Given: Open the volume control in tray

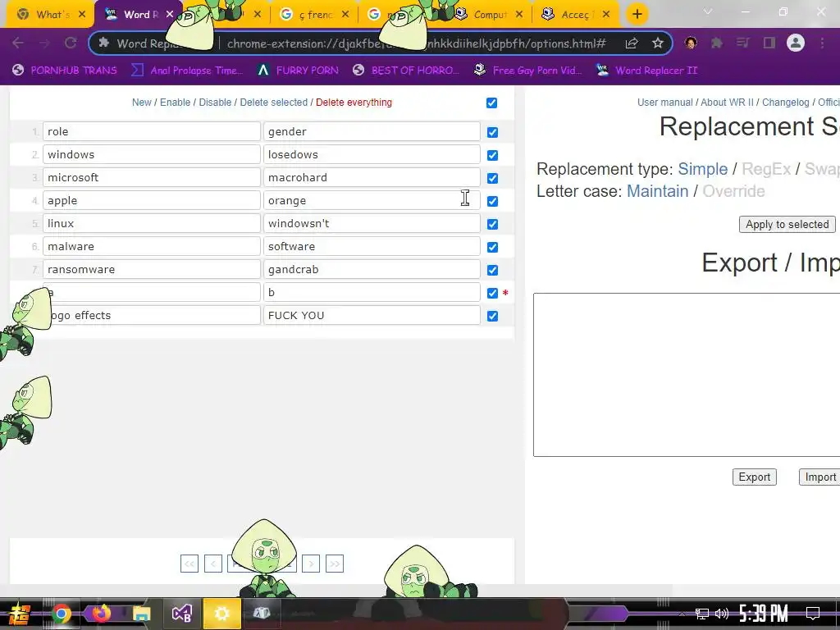Looking at the screenshot, I should click(722, 614).
